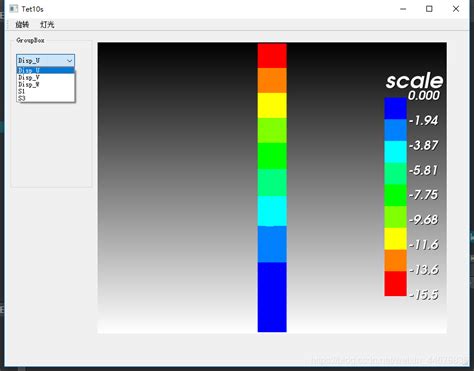This screenshot has width=474, height=371.
Task: Minimize the Tet10s window
Action: [x=403, y=9]
